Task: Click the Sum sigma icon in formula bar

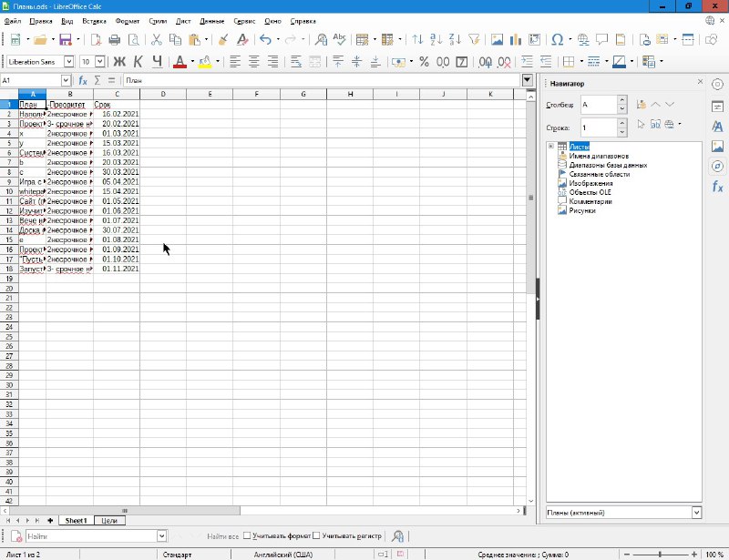Action: (x=98, y=81)
